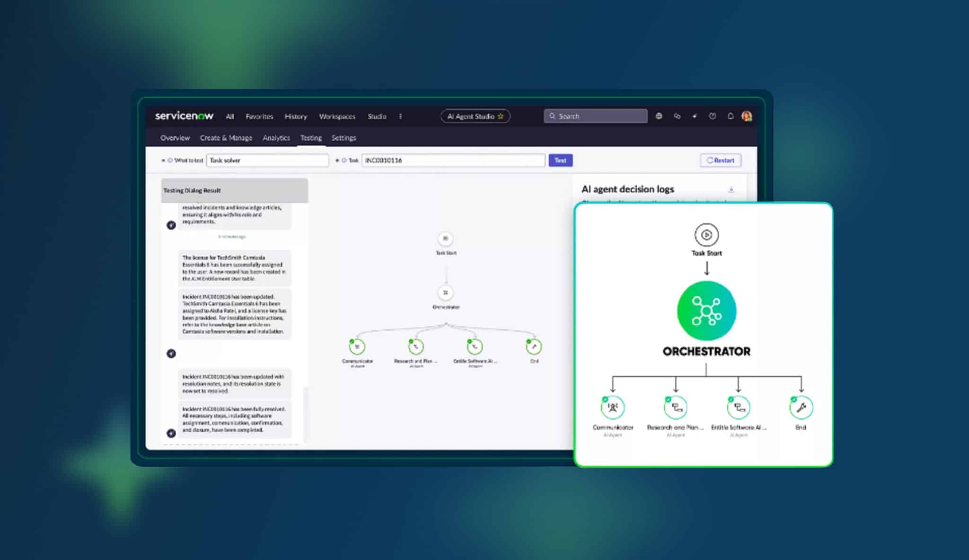Click the Testing Dialog Result header

click(235, 191)
